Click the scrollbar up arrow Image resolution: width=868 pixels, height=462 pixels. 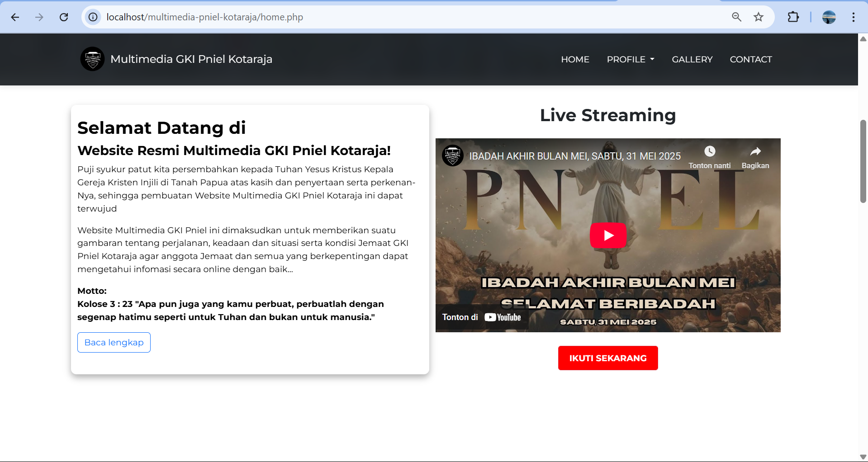click(x=863, y=39)
